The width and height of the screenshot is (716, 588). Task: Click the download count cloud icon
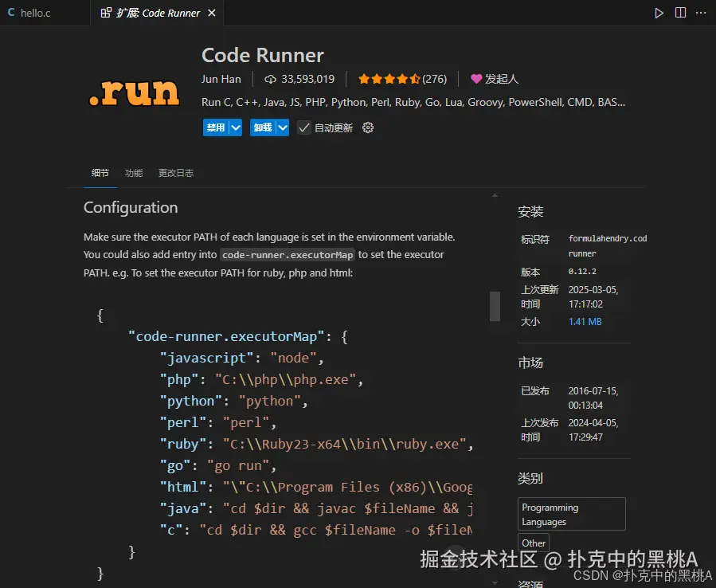270,80
